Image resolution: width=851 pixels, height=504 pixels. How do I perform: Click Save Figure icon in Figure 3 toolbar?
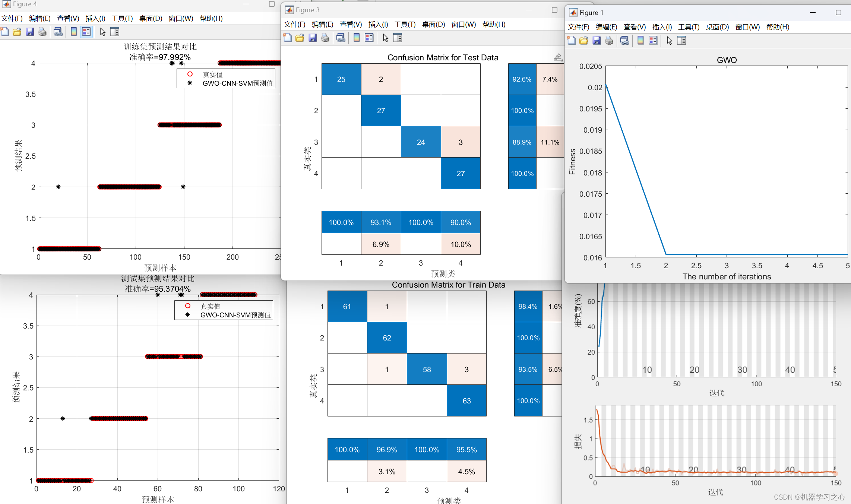pyautogui.click(x=313, y=38)
